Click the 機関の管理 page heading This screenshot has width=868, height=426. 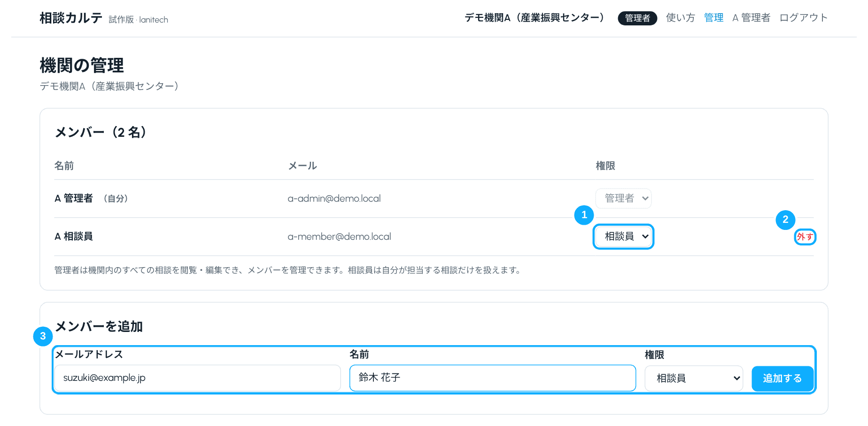coord(82,65)
